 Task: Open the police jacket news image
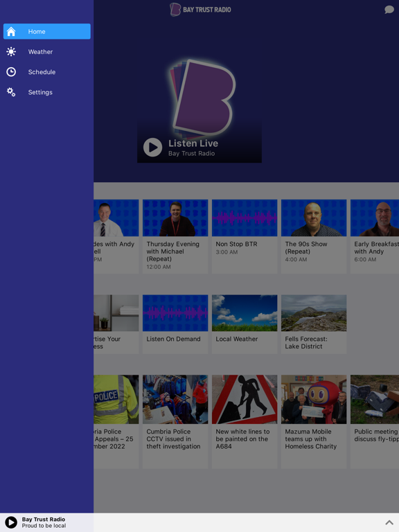116,399
